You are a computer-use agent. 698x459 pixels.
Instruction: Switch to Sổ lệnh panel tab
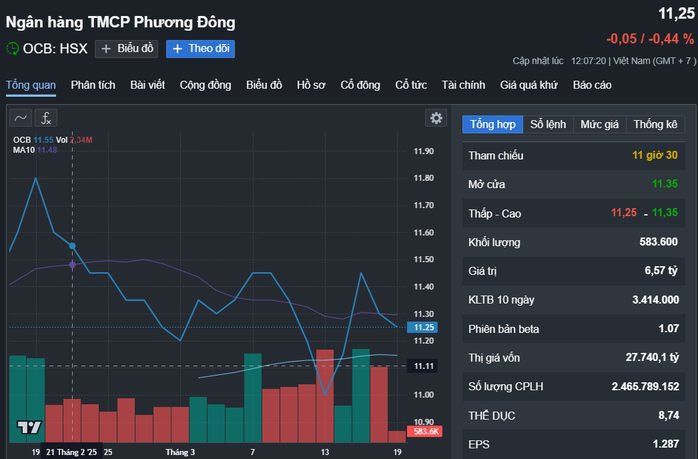point(548,124)
